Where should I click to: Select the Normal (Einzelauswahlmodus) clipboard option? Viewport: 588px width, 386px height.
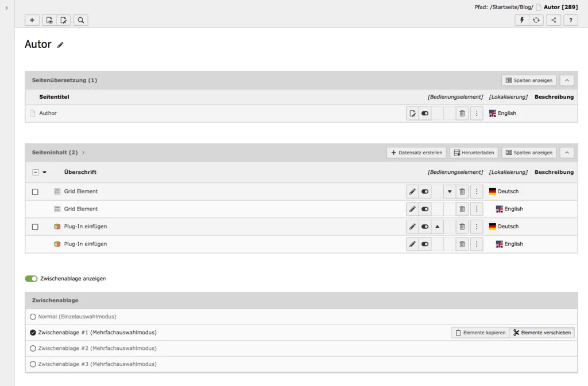coord(32,316)
